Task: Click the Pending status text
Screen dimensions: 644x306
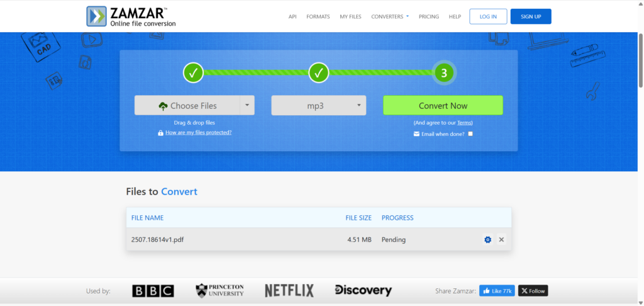Action: pos(394,239)
